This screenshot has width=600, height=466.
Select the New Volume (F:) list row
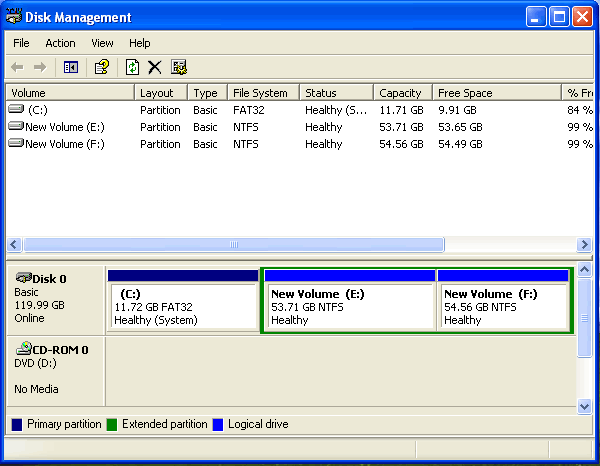(x=300, y=144)
